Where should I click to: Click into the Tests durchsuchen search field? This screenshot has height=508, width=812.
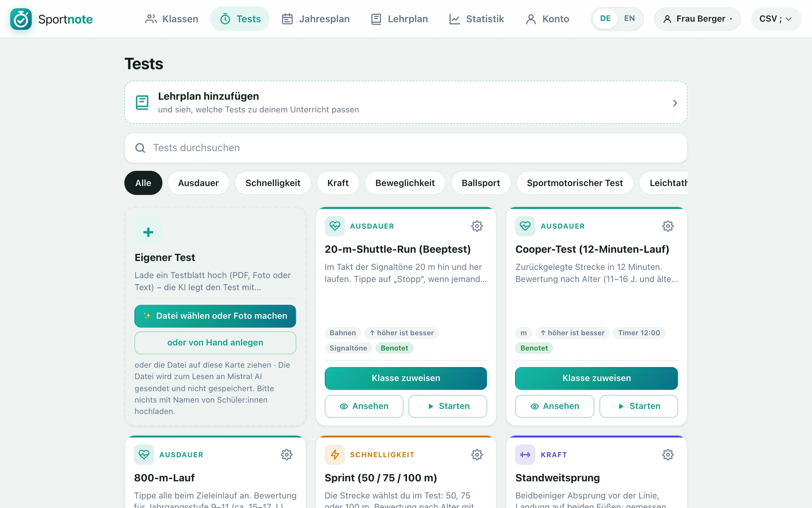(406, 148)
